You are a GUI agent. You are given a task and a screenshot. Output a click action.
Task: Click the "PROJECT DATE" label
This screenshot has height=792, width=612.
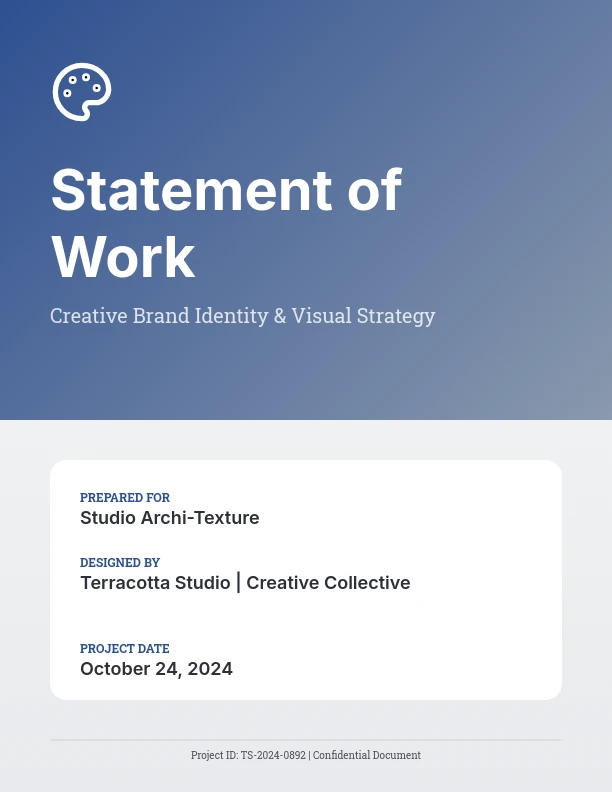coord(125,648)
